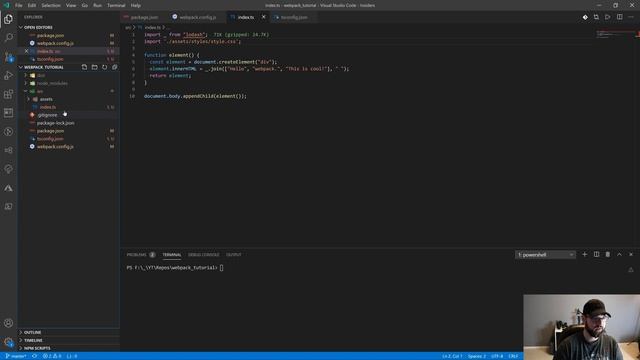This screenshot has height=360, width=640.
Task: Kill the terminal with the trash icon
Action: tap(608, 254)
